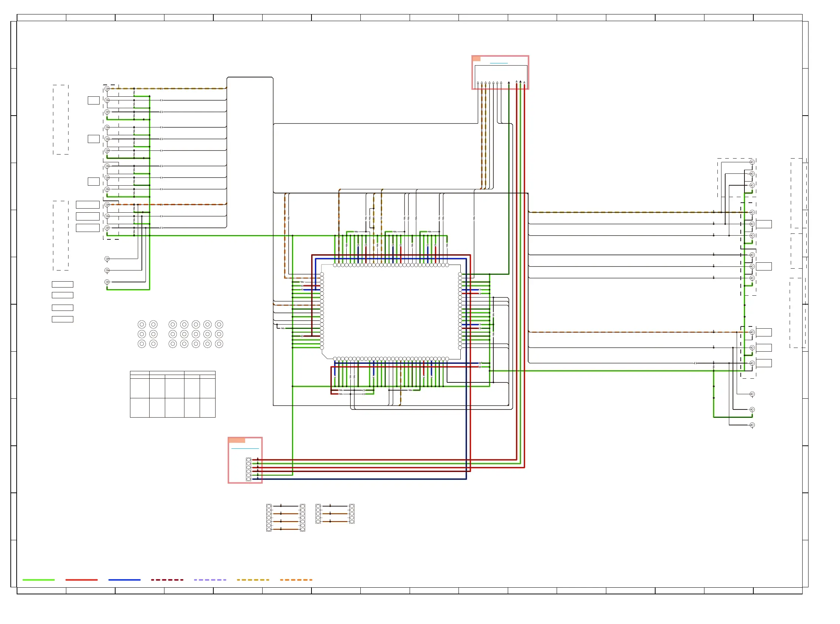Select the rightmost five-pin header at bottom
Image resolution: width=840 pixels, height=624 pixels.
click(352, 514)
